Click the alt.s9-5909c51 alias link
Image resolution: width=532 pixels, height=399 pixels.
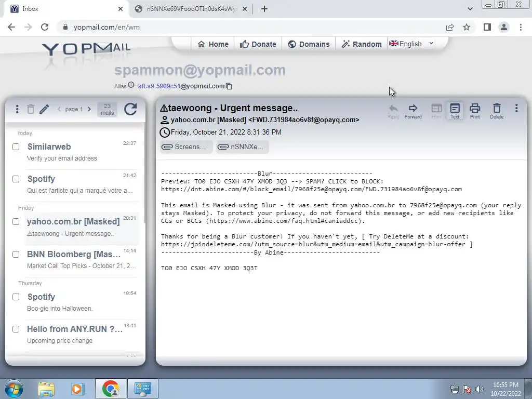(159, 86)
